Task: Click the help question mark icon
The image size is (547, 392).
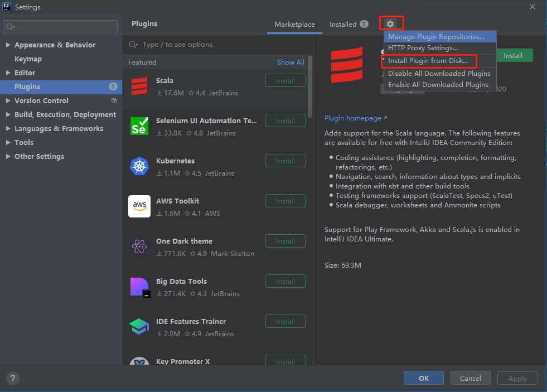Action: [x=12, y=378]
